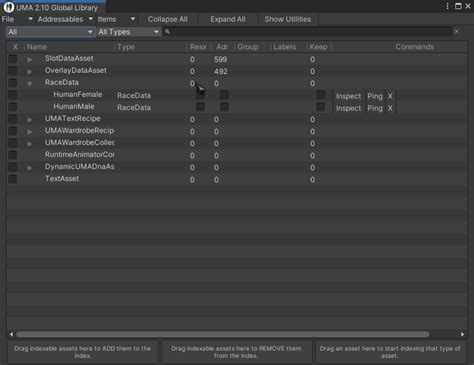Maximize the Global Library window
The width and height of the screenshot is (474, 365).
coord(458,6)
